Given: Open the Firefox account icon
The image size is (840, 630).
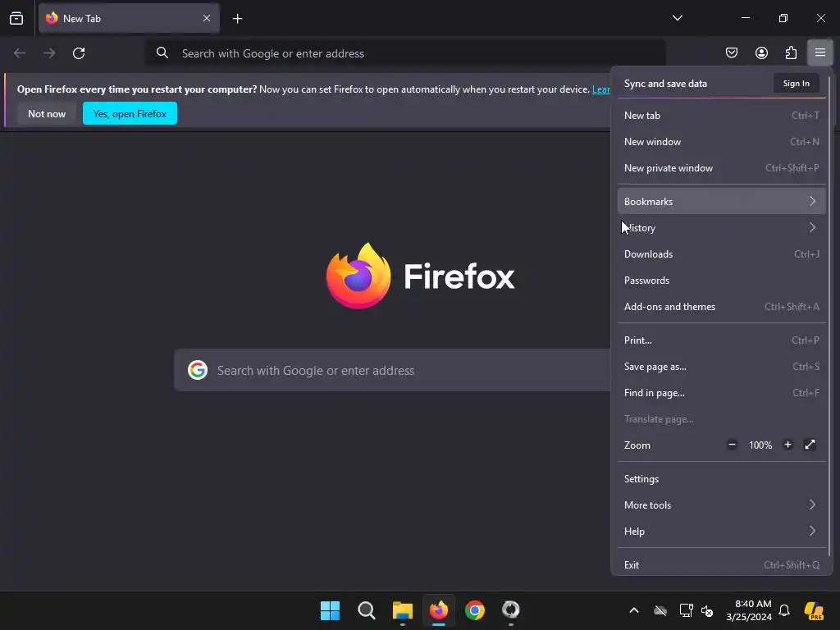Looking at the screenshot, I should pyautogui.click(x=761, y=52).
